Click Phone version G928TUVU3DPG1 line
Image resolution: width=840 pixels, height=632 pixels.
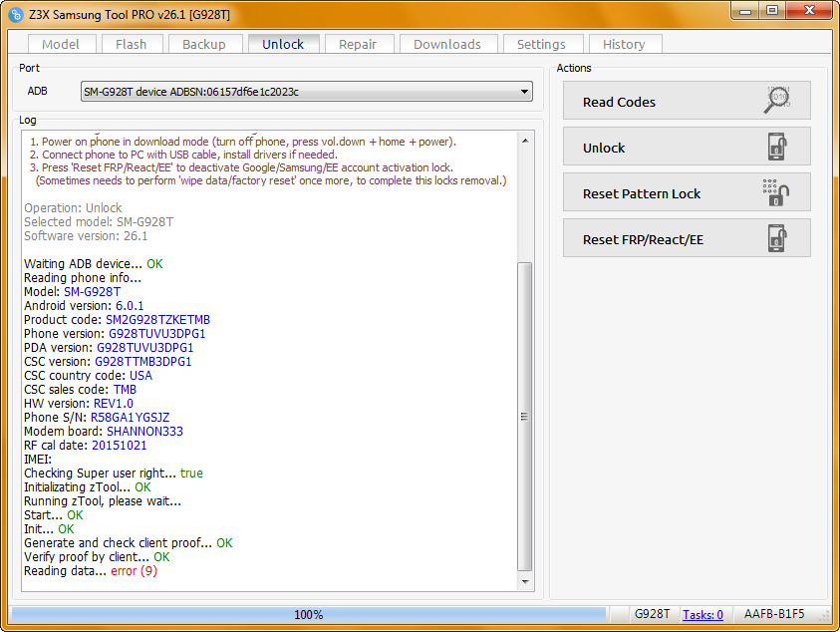point(115,334)
